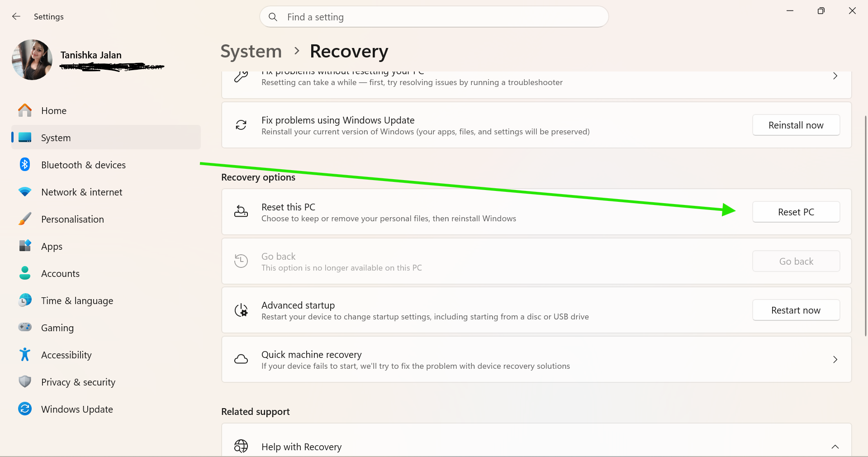Click the Privacy shield icon
Screen dimensions: 868x457
[x=25, y=381]
